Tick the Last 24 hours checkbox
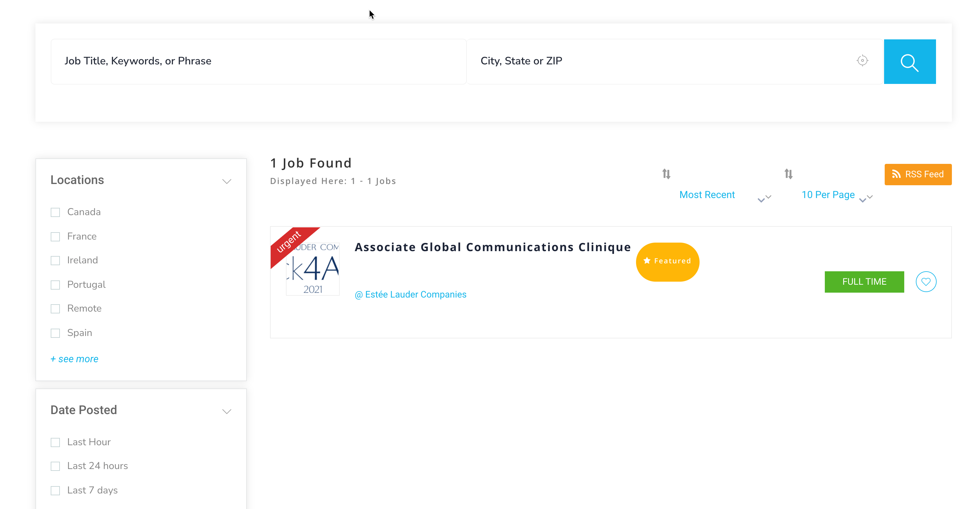This screenshot has height=509, width=980. tap(56, 466)
